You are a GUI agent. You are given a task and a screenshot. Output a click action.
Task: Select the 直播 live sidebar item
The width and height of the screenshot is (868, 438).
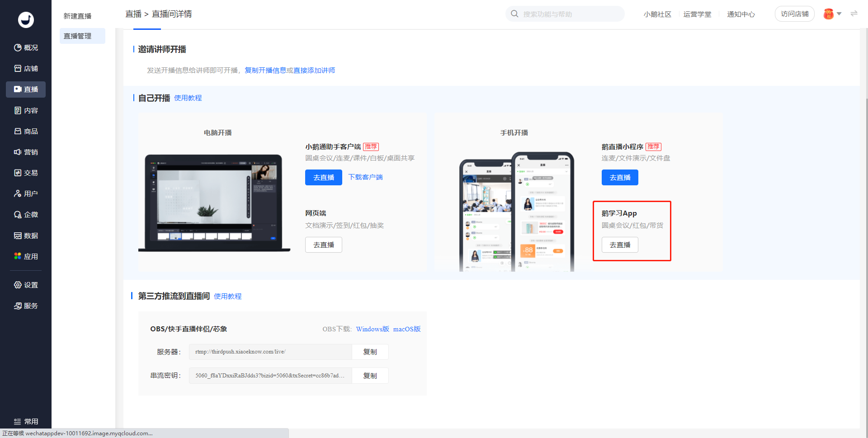[x=26, y=89]
